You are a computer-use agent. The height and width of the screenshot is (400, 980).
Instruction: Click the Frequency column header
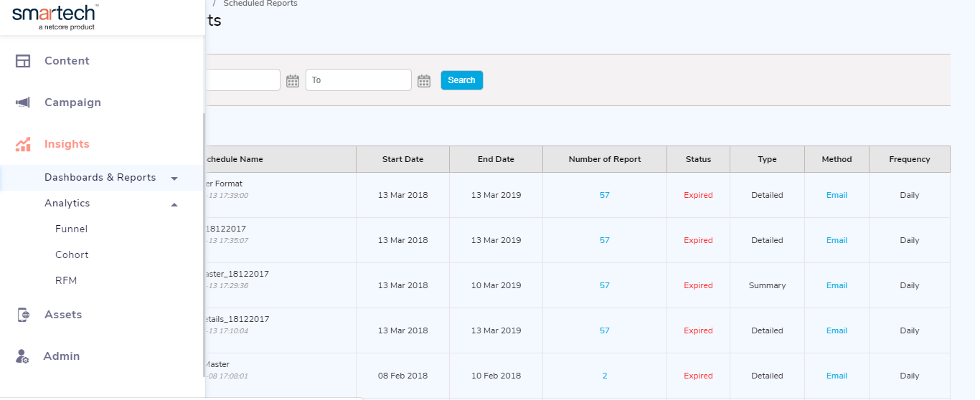[x=910, y=159]
